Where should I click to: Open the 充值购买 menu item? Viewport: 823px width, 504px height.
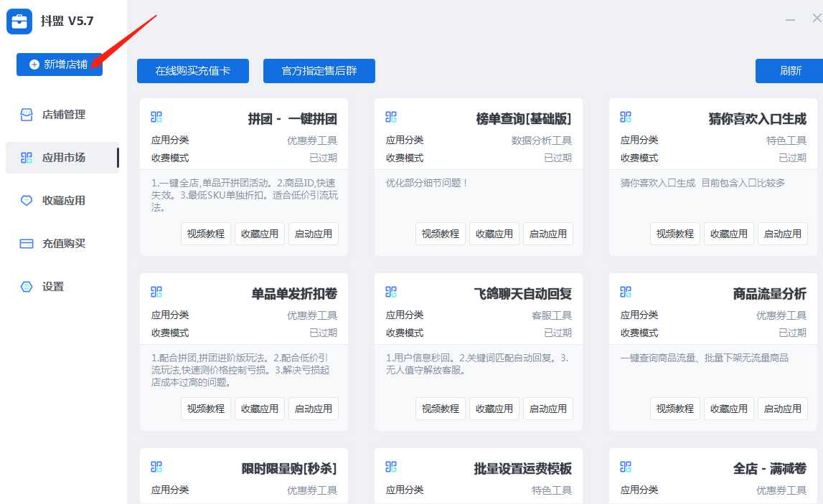pos(63,244)
